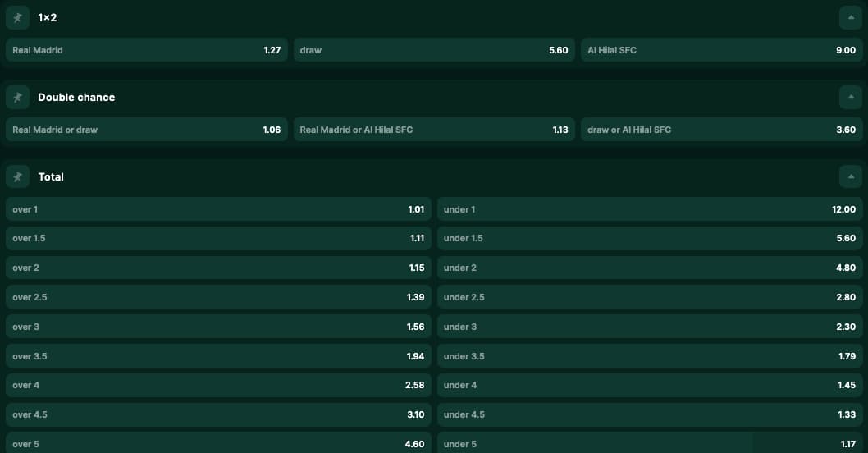Pick Al Hilal SFC at 9.00

tap(722, 50)
